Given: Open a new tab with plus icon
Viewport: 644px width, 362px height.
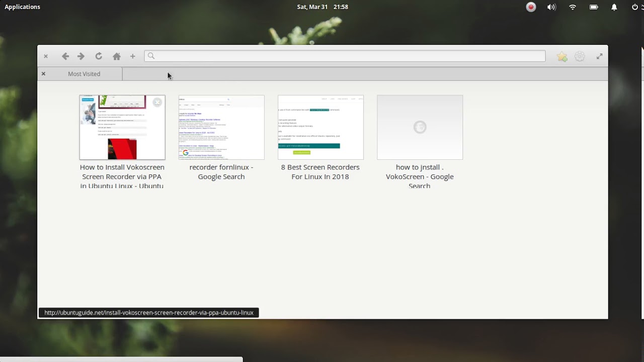Looking at the screenshot, I should pyautogui.click(x=133, y=56).
